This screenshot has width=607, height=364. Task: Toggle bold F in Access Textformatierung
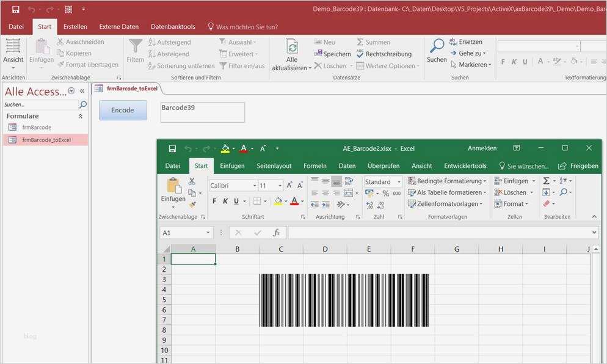pos(503,62)
